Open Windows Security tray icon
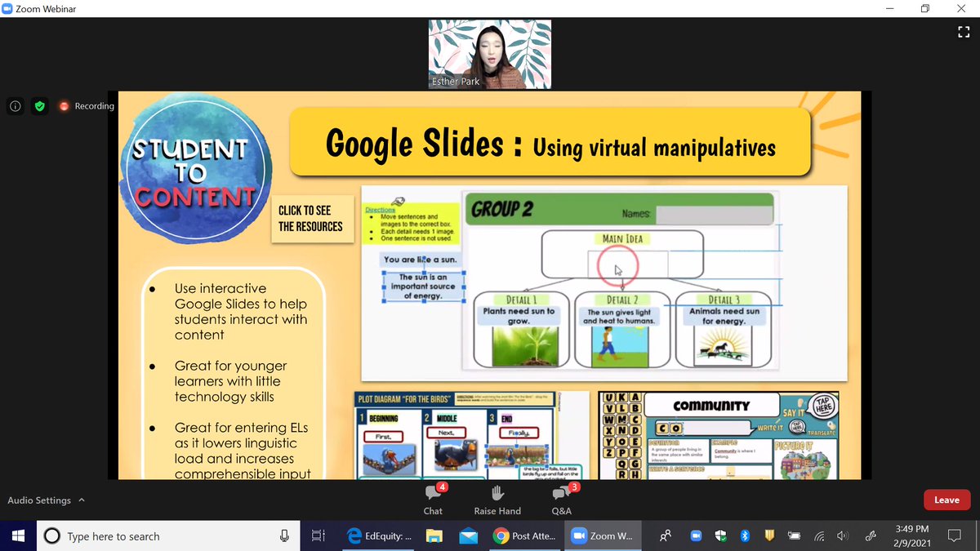This screenshot has width=980, height=551. coord(721,536)
